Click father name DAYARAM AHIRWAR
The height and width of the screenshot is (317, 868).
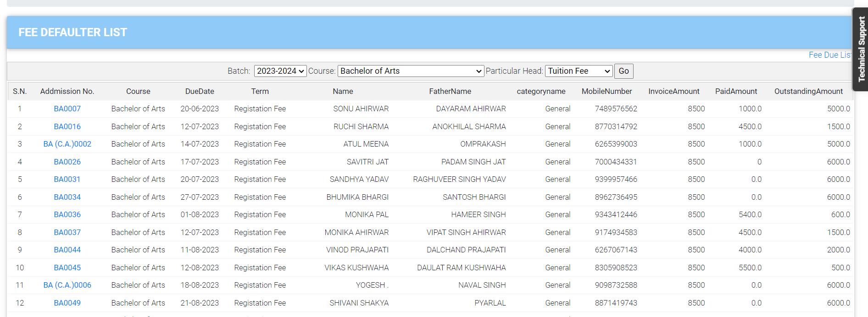[471, 109]
